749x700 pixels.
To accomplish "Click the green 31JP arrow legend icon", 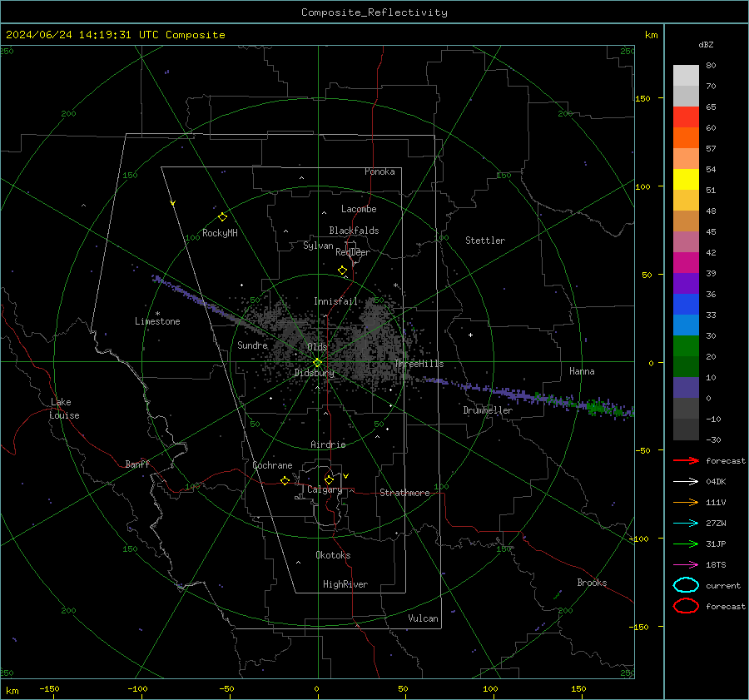I will (686, 544).
